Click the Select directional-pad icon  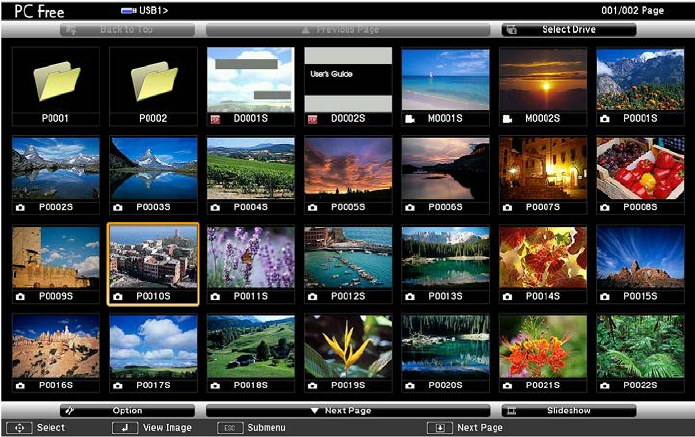click(x=19, y=428)
